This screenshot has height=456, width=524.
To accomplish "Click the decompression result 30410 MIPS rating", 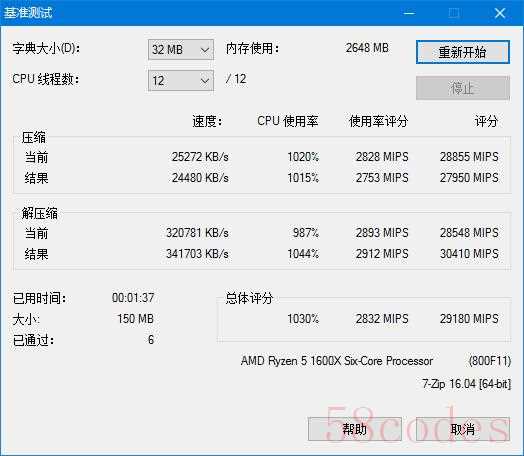I will coord(469,254).
